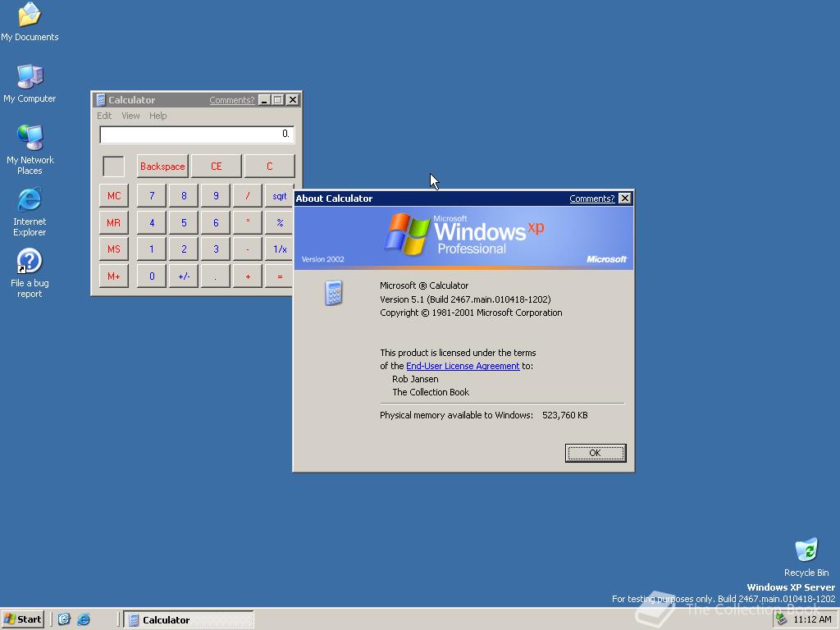The width and height of the screenshot is (840, 630).
Task: Click Comments? link in Calculator title bar
Action: (231, 100)
